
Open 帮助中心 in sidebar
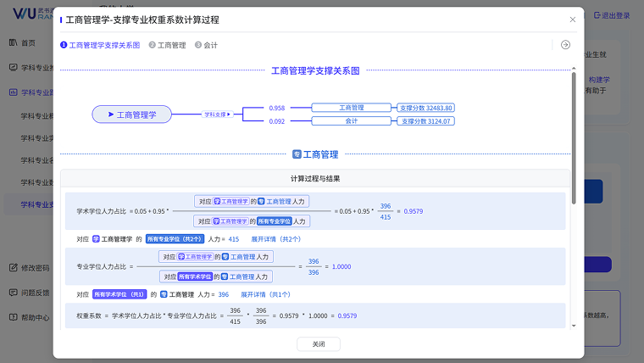coord(35,317)
